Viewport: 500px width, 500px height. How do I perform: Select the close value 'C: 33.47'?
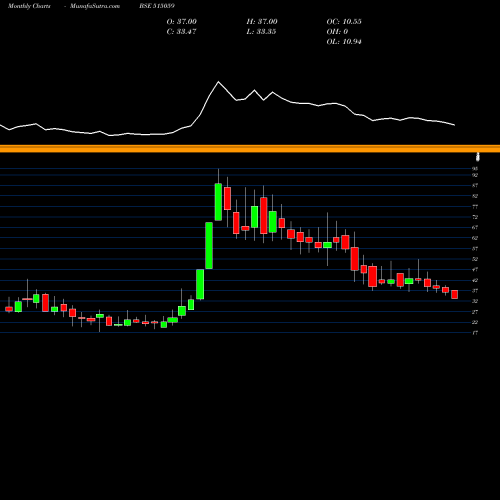click(x=181, y=32)
